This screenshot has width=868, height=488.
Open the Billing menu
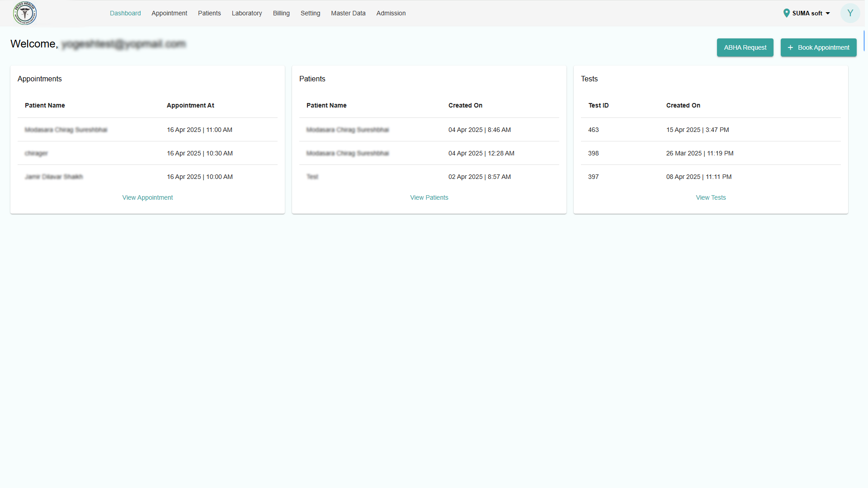pos(281,13)
